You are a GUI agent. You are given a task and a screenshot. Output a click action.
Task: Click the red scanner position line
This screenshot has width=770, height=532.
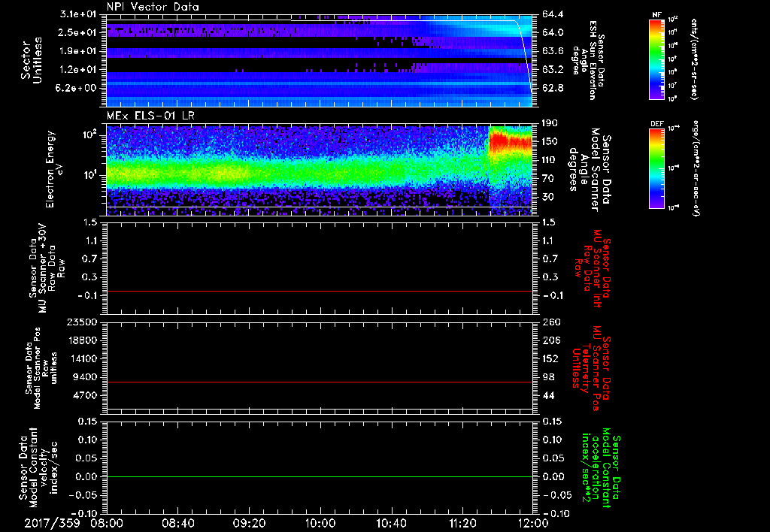[x=320, y=382]
